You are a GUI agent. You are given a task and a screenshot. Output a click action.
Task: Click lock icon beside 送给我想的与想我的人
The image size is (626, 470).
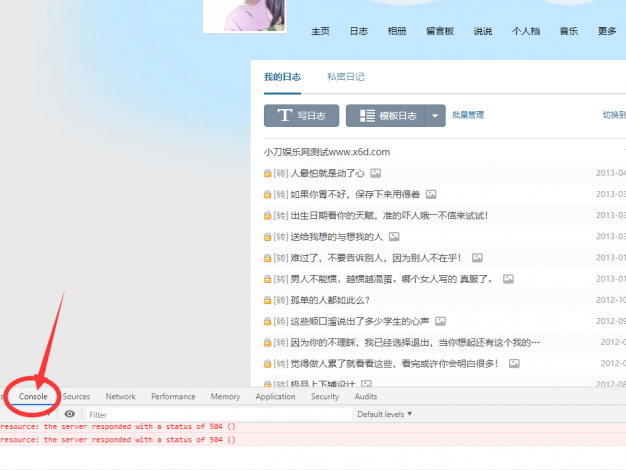point(267,237)
